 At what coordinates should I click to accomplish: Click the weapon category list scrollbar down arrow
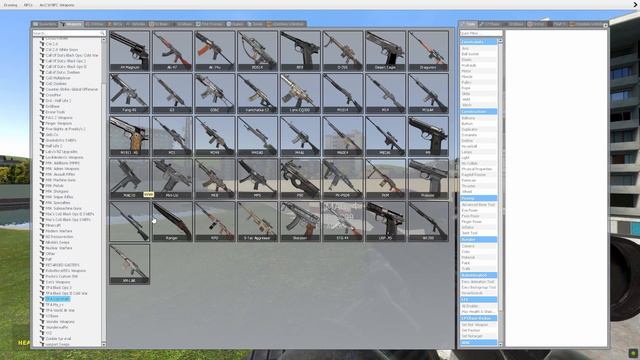pyautogui.click(x=103, y=345)
